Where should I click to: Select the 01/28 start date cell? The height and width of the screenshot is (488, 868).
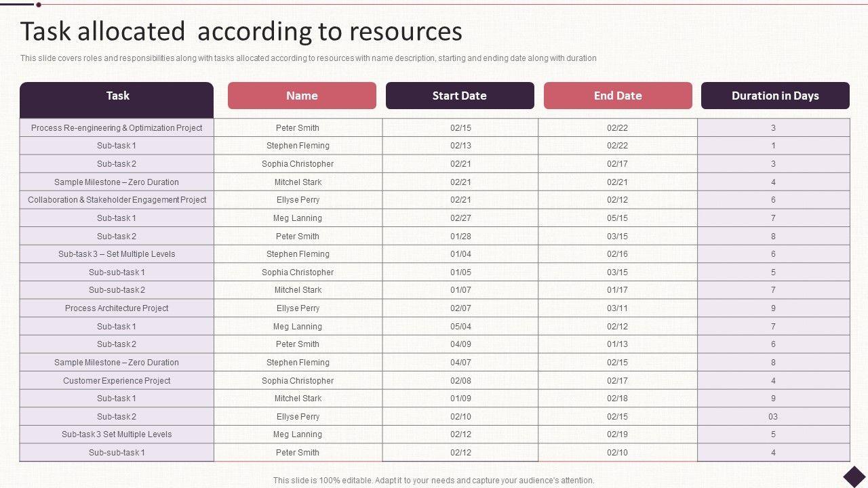coord(460,237)
